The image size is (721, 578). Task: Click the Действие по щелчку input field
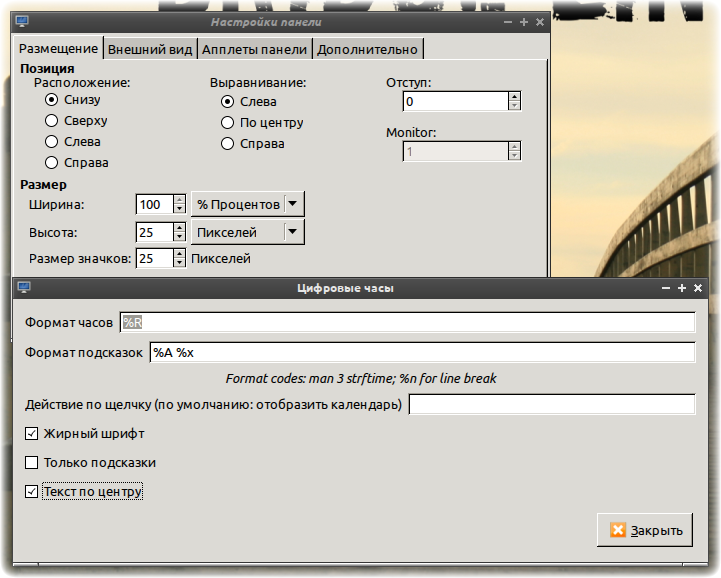(x=552, y=404)
